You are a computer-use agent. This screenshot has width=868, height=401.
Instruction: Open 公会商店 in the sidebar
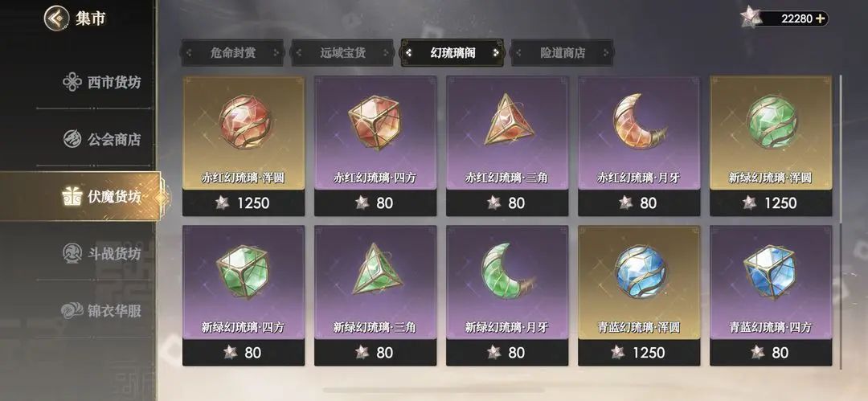click(x=101, y=139)
